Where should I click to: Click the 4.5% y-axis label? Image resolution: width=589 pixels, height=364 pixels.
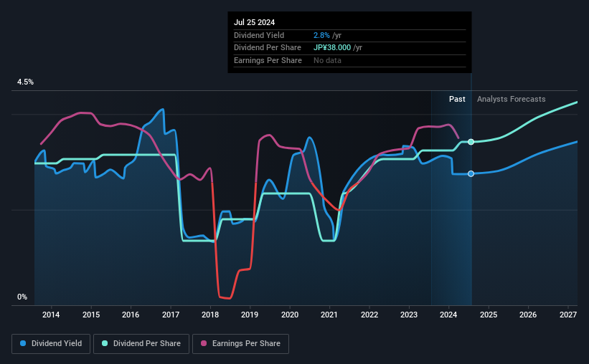point(26,82)
